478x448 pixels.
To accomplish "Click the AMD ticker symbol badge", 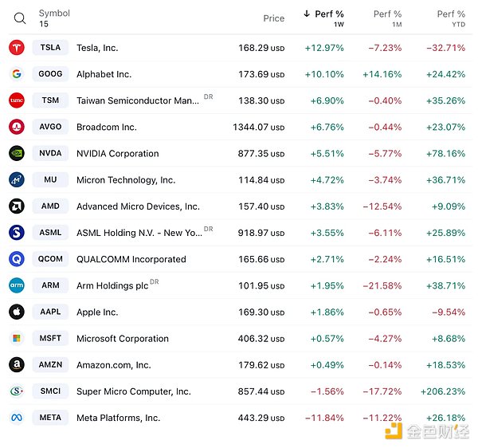I will tap(50, 206).
